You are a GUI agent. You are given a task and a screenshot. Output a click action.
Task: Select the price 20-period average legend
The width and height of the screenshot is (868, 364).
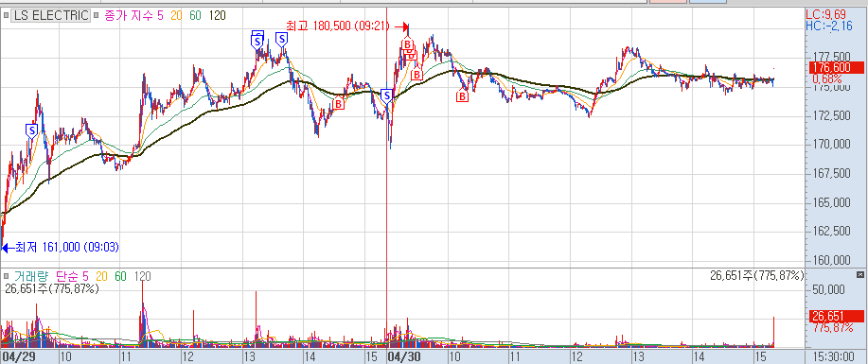177,15
